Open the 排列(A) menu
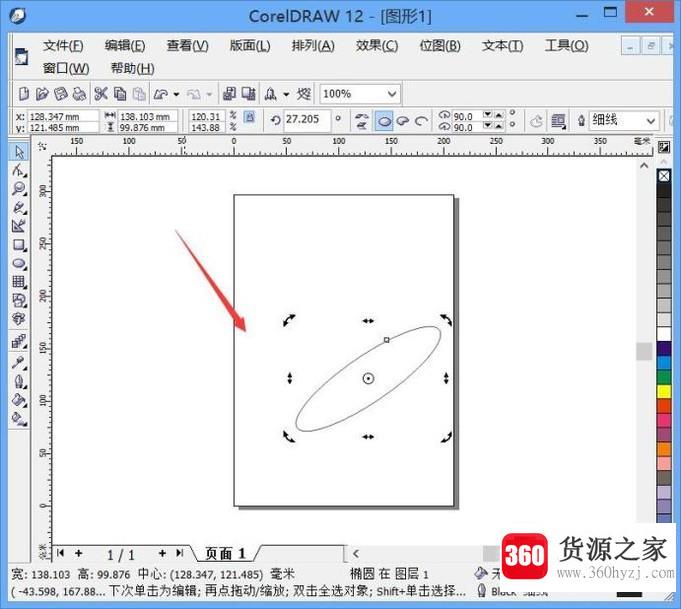 tap(313, 46)
